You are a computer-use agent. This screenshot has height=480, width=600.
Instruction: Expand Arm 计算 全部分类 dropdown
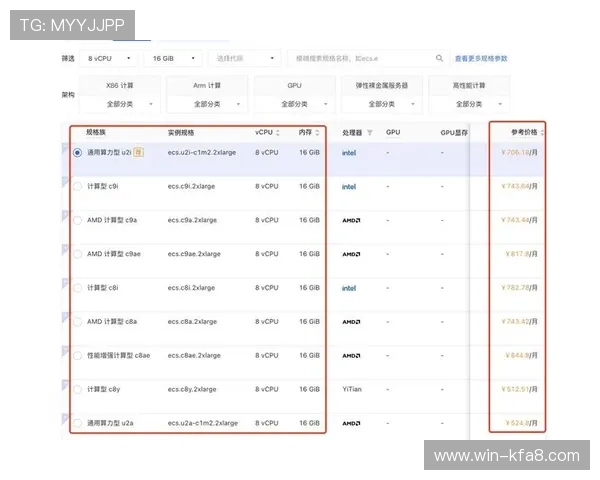tap(207, 104)
